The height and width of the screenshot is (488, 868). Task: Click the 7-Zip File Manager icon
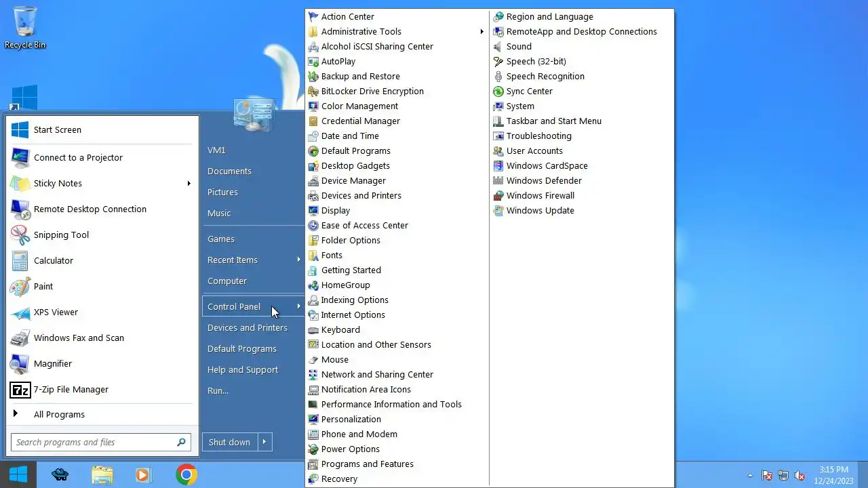20,389
